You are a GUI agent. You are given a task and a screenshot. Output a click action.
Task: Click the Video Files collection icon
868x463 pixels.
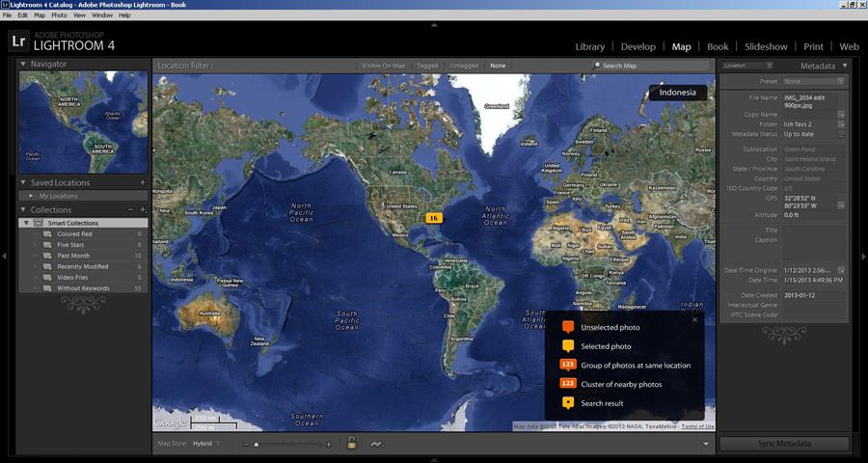(48, 278)
